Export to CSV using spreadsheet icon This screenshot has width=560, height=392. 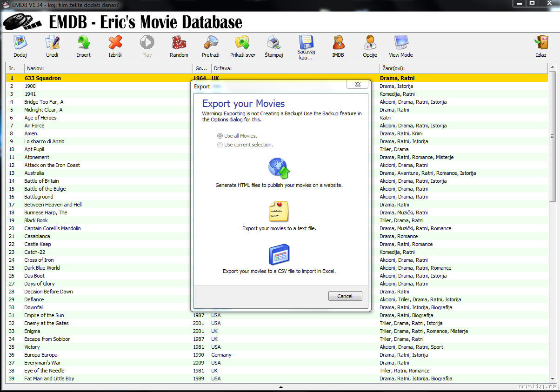(x=279, y=254)
